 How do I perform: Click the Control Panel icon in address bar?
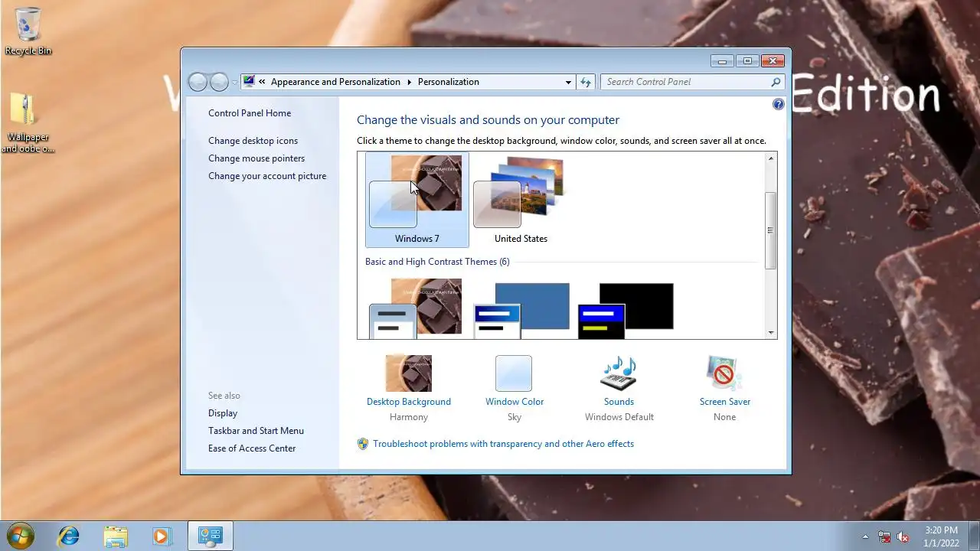tap(249, 81)
